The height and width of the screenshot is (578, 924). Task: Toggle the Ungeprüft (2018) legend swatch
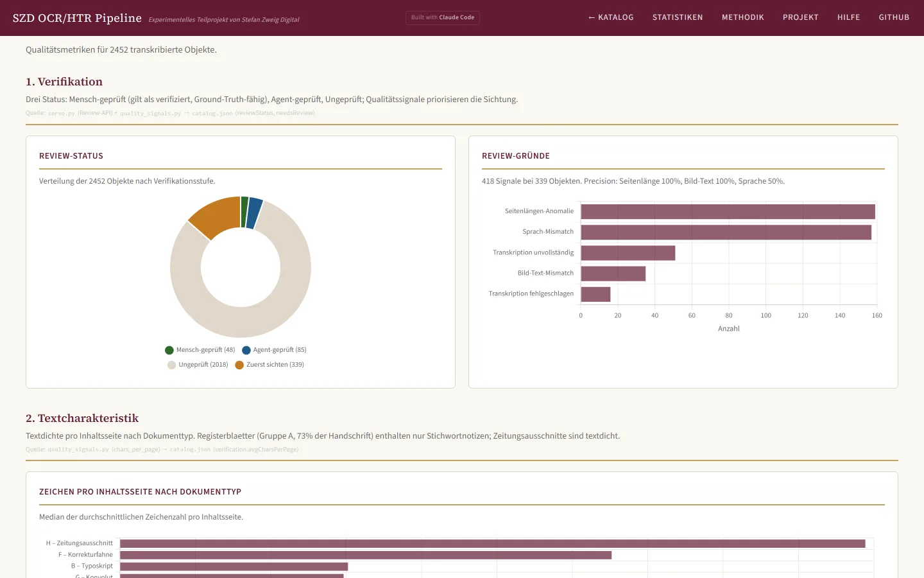point(171,365)
